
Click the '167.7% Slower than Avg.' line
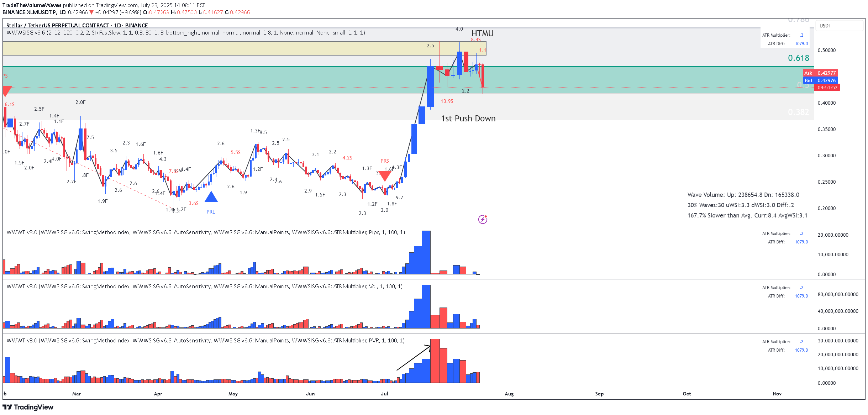click(x=747, y=215)
